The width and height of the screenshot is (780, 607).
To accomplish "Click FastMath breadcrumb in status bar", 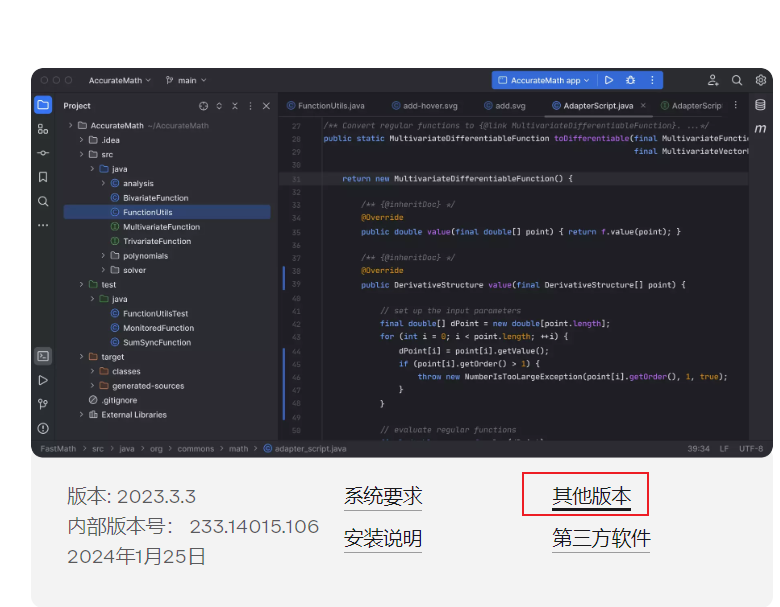I will pyautogui.click(x=58, y=449).
